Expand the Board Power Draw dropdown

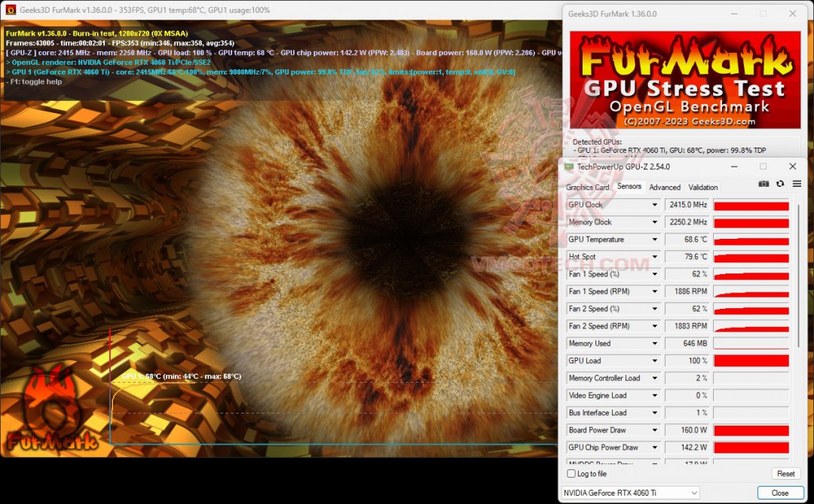[655, 430]
